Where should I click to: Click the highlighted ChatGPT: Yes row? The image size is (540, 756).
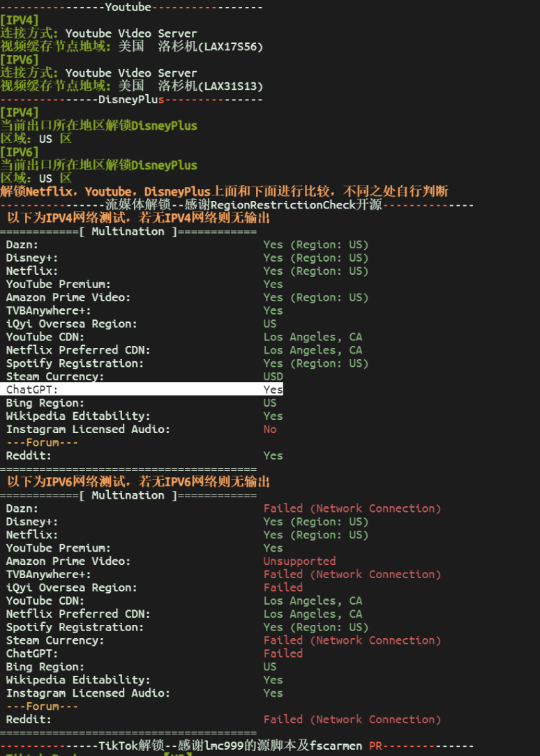(142, 389)
